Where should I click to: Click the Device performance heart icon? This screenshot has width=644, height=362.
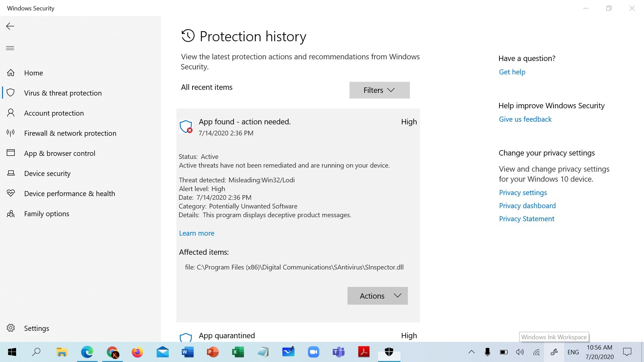tap(11, 193)
